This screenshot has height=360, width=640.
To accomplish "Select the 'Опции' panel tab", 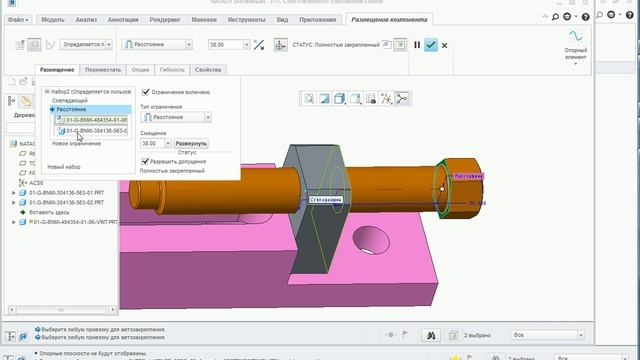I will (140, 70).
